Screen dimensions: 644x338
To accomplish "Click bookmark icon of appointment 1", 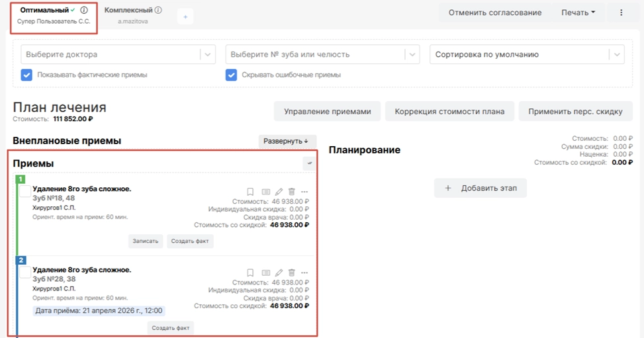I will [250, 191].
